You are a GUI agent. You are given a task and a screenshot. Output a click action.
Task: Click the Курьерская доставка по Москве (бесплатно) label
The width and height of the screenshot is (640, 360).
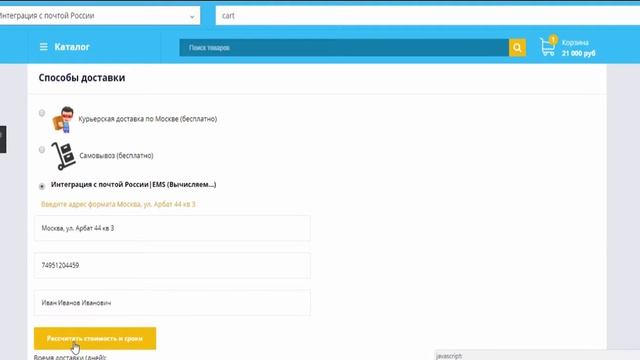(x=148, y=119)
